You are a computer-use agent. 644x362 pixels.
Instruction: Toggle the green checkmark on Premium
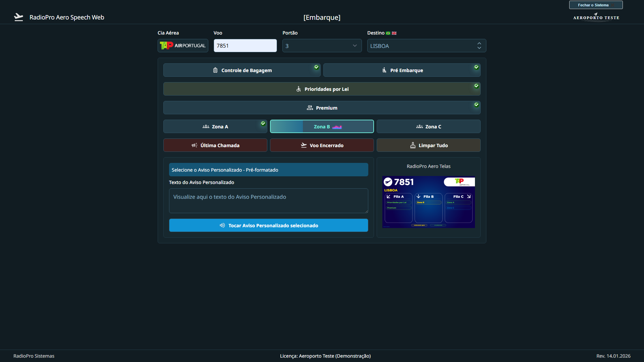tap(476, 105)
